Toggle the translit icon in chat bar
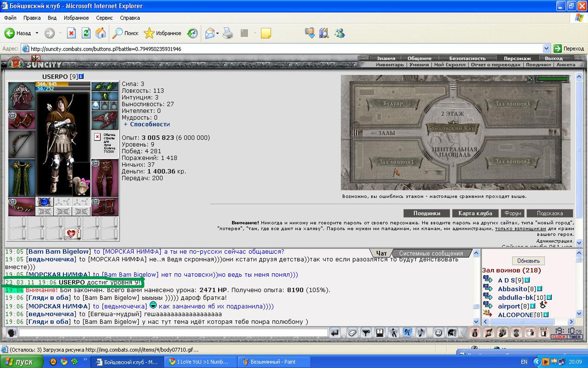Viewport: 588px width, 368px height. pos(407,333)
